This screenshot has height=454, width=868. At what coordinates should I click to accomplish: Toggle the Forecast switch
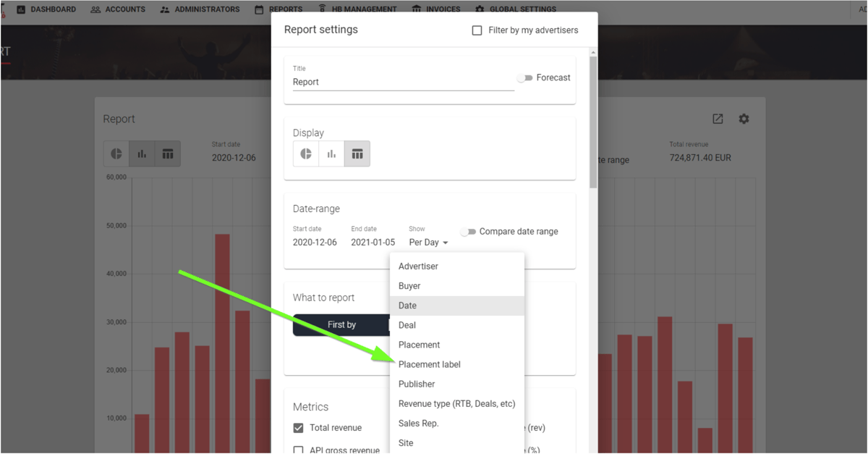click(x=524, y=78)
